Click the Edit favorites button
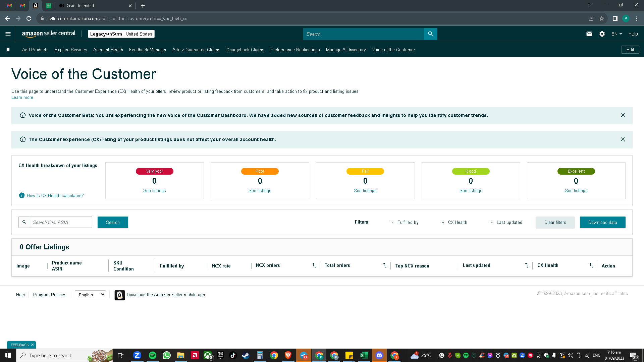This screenshot has width=644, height=362. pyautogui.click(x=630, y=50)
